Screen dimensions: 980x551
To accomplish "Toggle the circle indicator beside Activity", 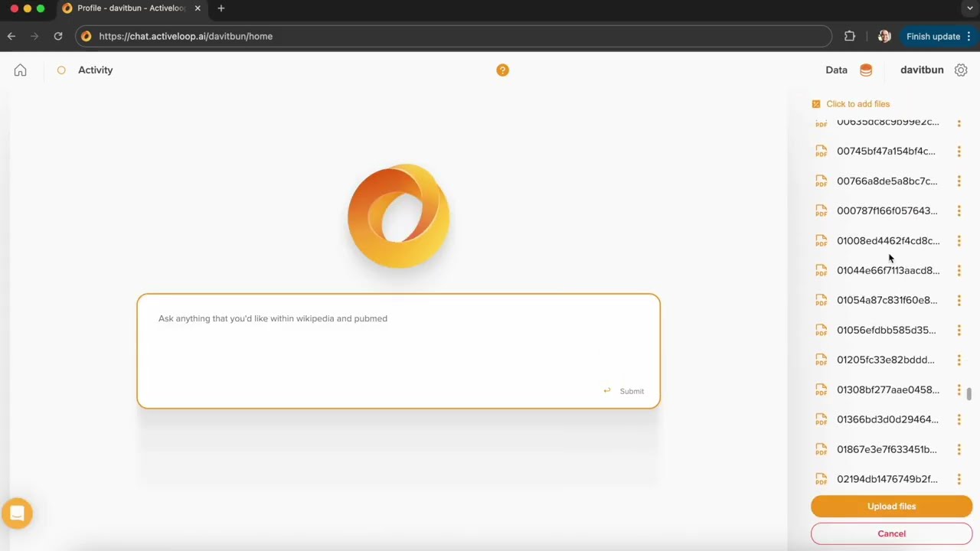I will coord(61,70).
